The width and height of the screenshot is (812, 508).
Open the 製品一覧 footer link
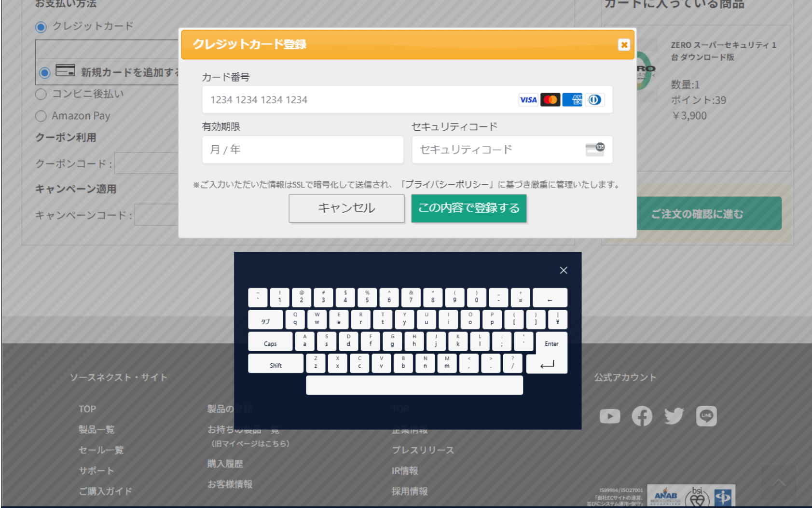[96, 429]
